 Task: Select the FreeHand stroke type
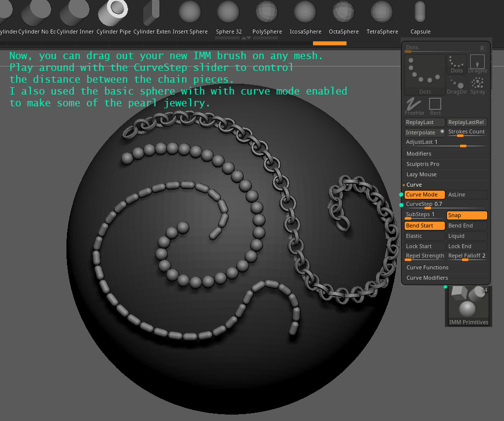[x=414, y=105]
